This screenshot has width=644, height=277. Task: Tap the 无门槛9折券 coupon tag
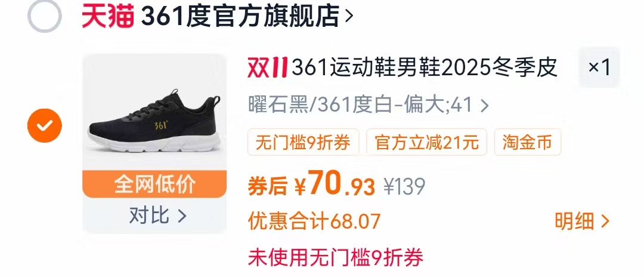point(303,142)
